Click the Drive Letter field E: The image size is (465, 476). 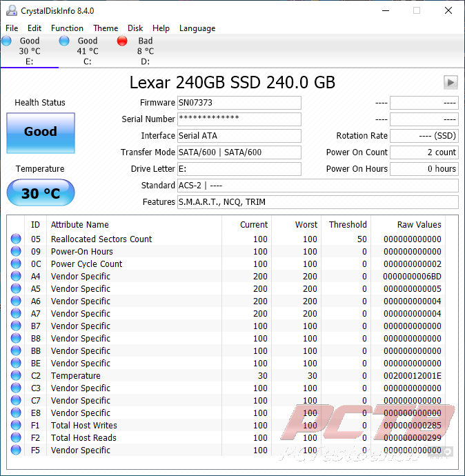(x=239, y=169)
